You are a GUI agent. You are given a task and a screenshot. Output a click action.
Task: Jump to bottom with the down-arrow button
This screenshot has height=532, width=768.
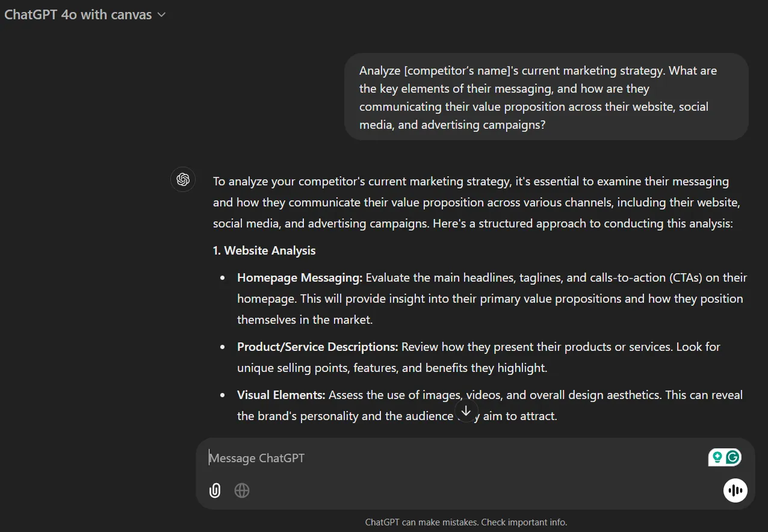click(465, 411)
